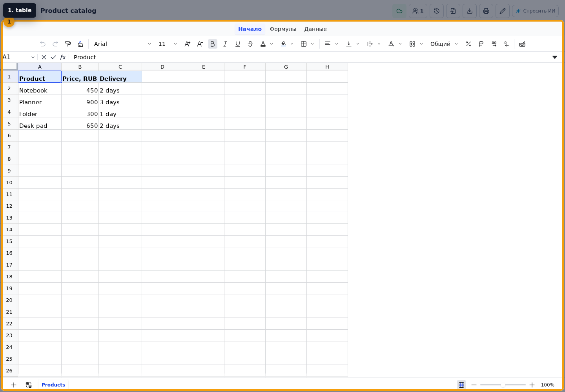This screenshot has height=392, width=565.
Task: Redo the last undone action
Action: click(x=55, y=44)
